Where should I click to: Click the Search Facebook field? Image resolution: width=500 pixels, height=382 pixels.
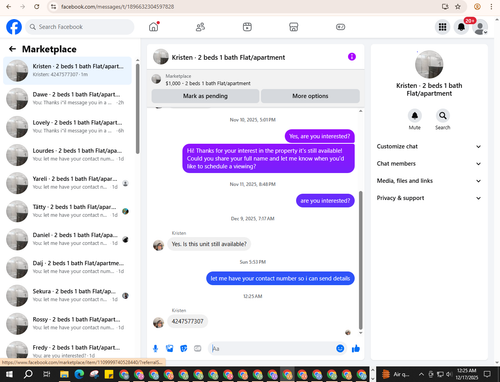[x=80, y=27]
